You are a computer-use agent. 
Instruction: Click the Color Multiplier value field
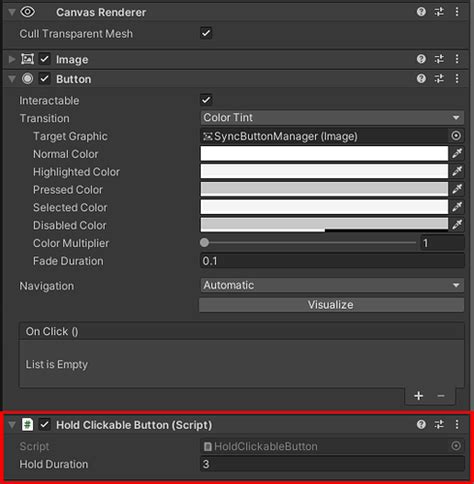click(x=442, y=243)
